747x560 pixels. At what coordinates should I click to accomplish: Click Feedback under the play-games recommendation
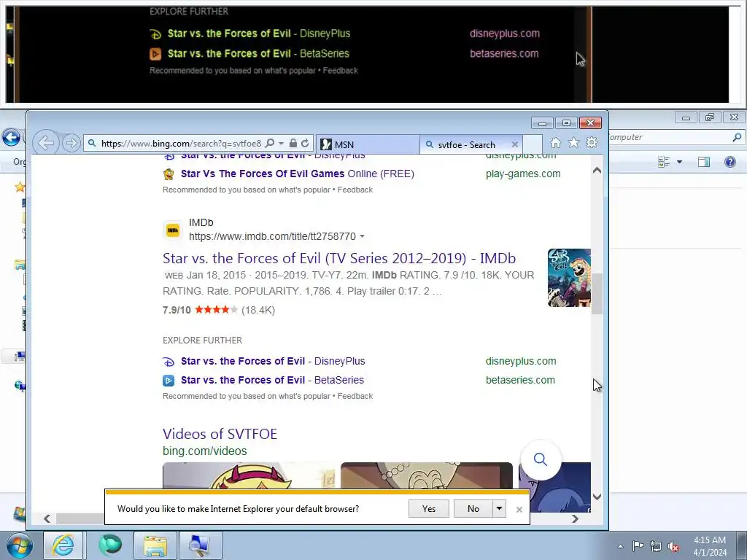(355, 190)
